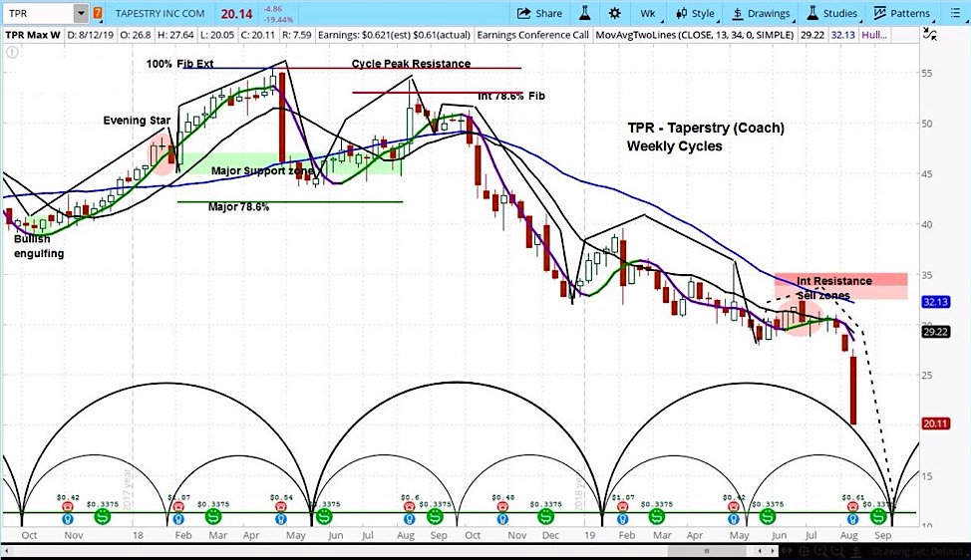
Task: Click the zoom out magnifier icon
Action: click(835, 551)
